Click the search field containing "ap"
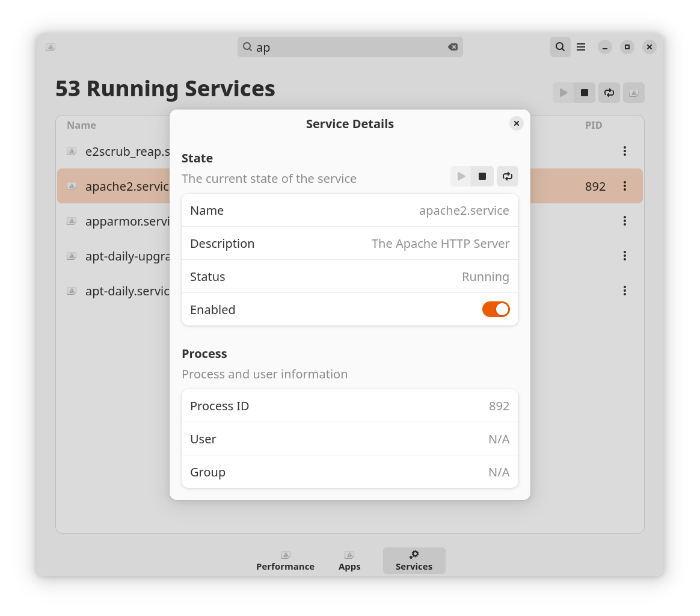This screenshot has height=616, width=700. (x=350, y=47)
